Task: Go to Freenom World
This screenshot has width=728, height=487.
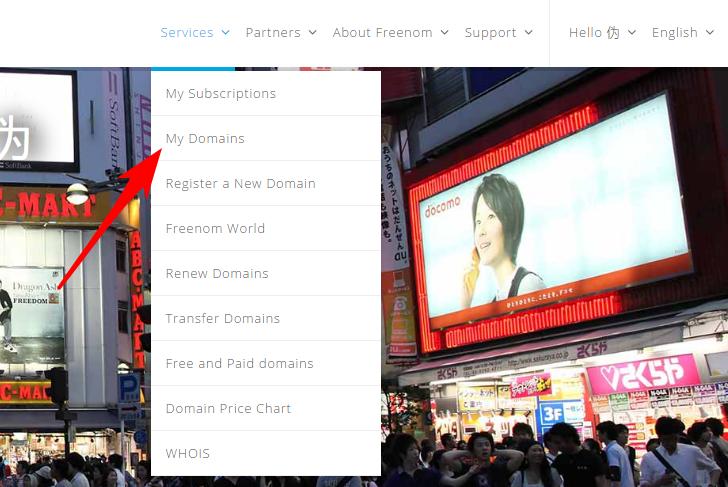Action: point(266,228)
